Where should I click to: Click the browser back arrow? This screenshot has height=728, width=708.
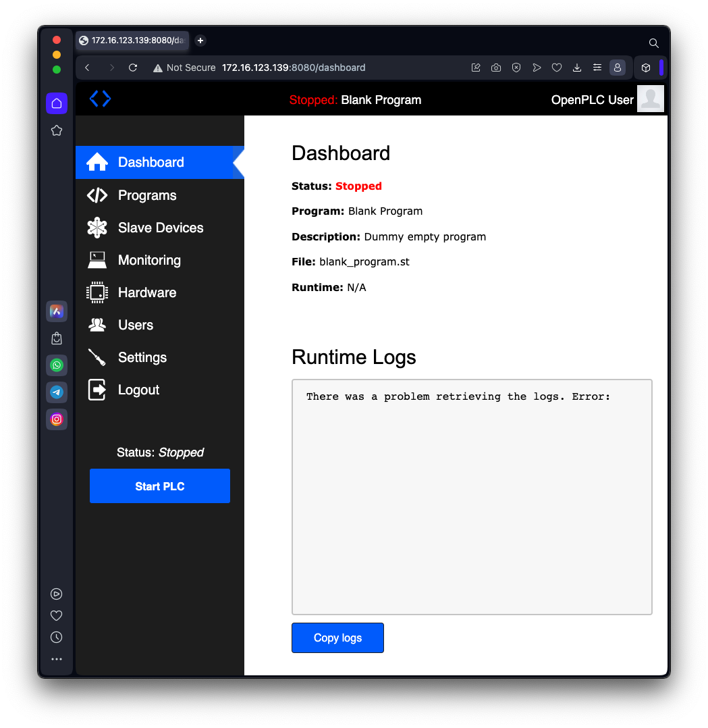(87, 68)
